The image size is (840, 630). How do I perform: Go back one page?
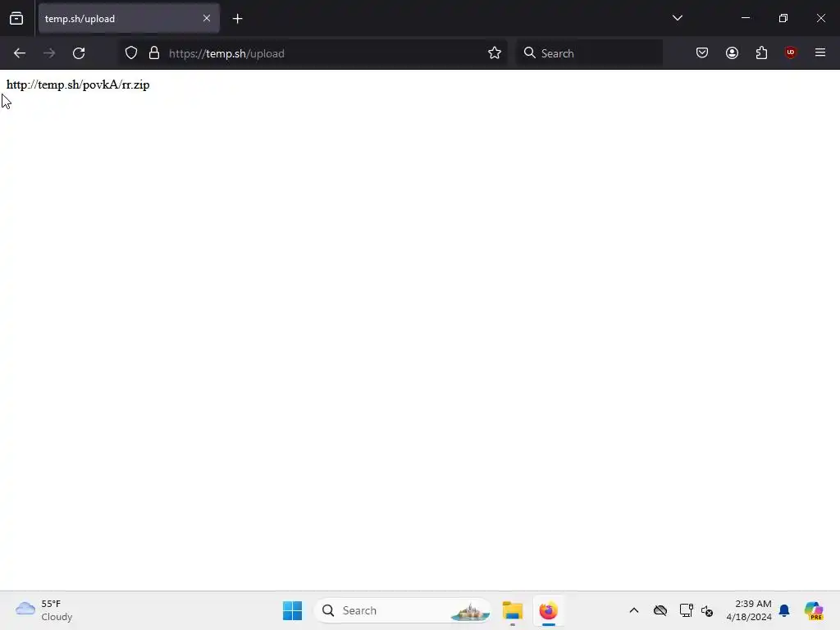pyautogui.click(x=20, y=53)
